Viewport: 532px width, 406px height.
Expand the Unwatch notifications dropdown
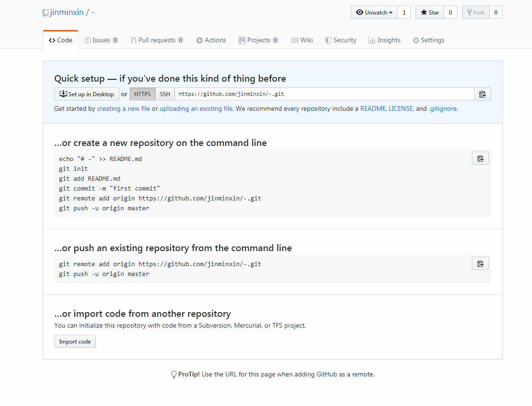pos(374,13)
